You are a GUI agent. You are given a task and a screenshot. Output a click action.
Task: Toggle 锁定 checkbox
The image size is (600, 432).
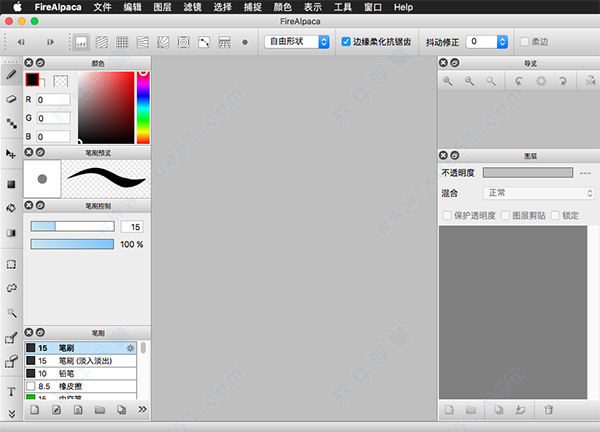click(555, 215)
